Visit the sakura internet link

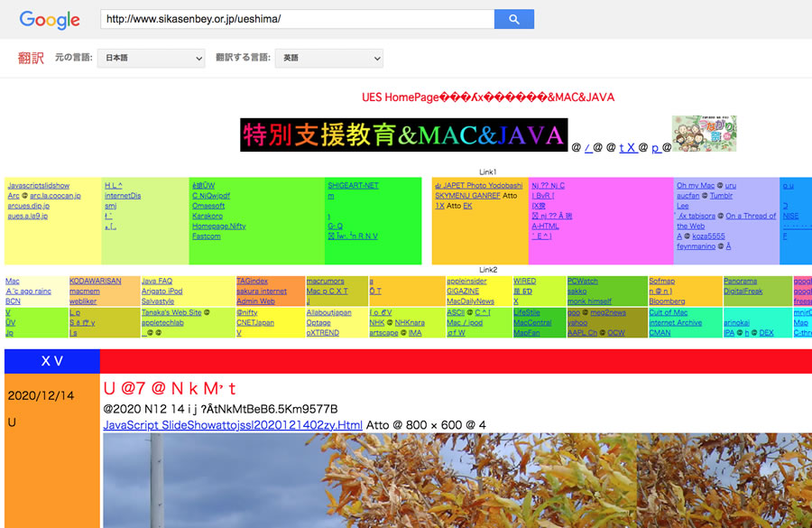point(262,292)
